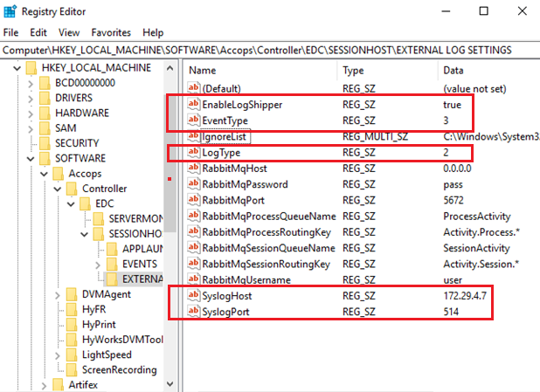This screenshot has width=540, height=392.
Task: Select the Artifex key
Action: click(x=83, y=385)
